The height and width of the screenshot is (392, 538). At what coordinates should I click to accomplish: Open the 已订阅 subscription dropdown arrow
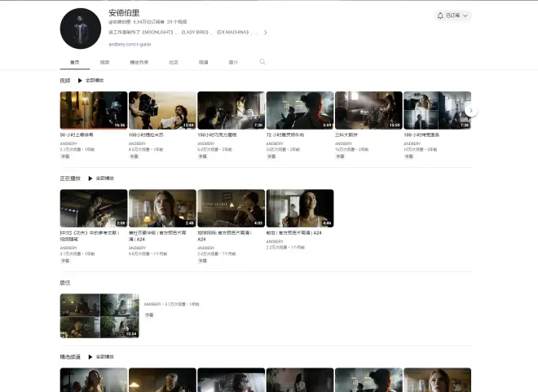tap(466, 15)
